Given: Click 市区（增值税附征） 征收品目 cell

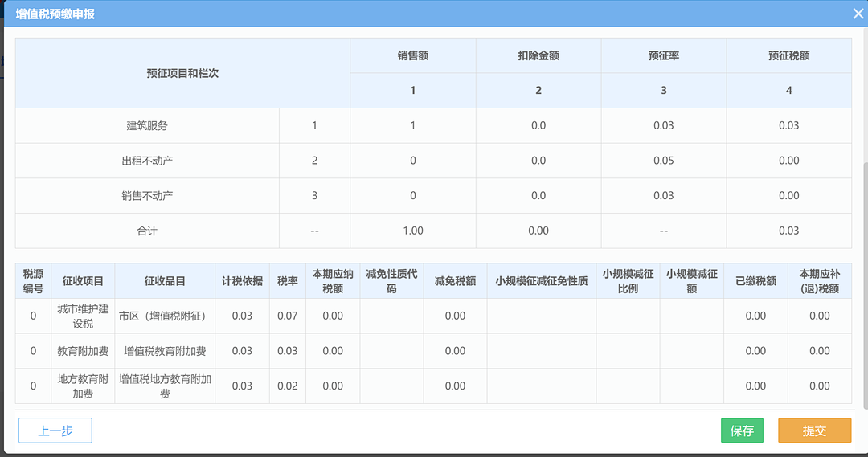Looking at the screenshot, I should (165, 316).
